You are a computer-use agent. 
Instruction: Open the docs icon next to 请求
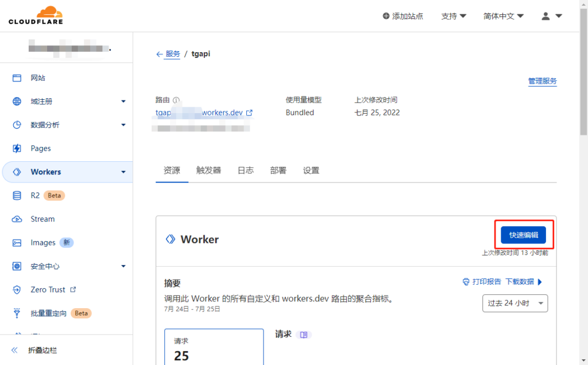point(304,335)
